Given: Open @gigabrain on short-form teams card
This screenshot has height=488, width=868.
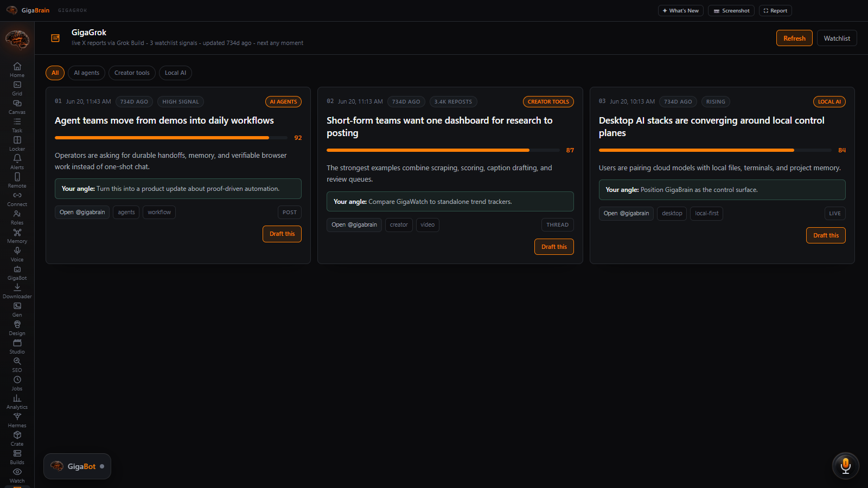Looking at the screenshot, I should [354, 224].
